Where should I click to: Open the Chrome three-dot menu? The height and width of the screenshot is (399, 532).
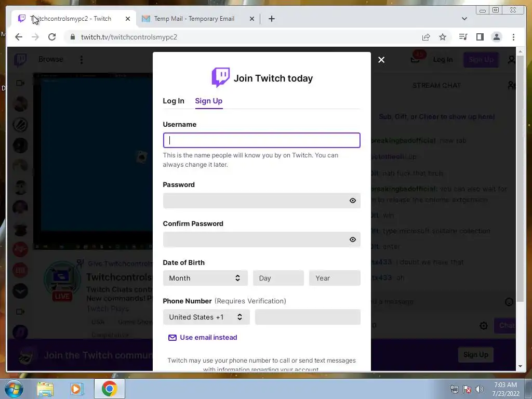tap(513, 37)
